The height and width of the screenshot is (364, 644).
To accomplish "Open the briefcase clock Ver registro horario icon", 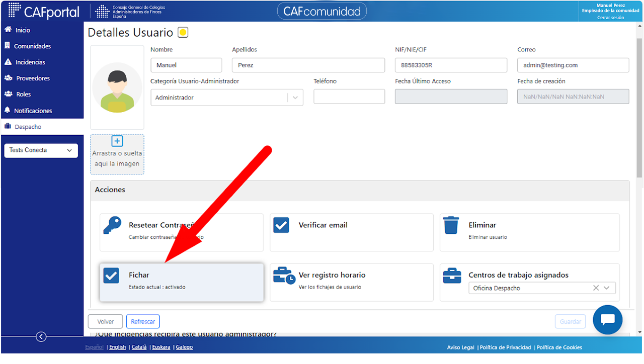I will (284, 276).
